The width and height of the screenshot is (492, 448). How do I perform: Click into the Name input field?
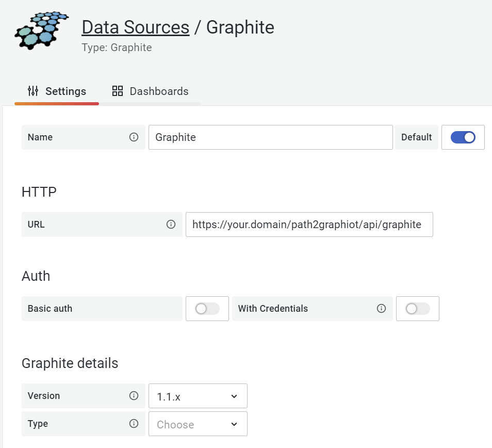pyautogui.click(x=270, y=137)
